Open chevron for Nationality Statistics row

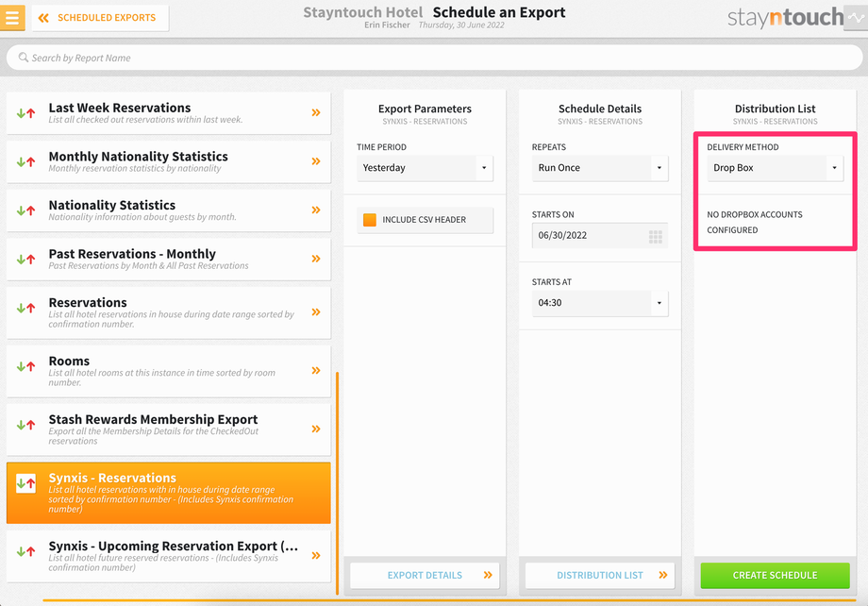click(316, 210)
